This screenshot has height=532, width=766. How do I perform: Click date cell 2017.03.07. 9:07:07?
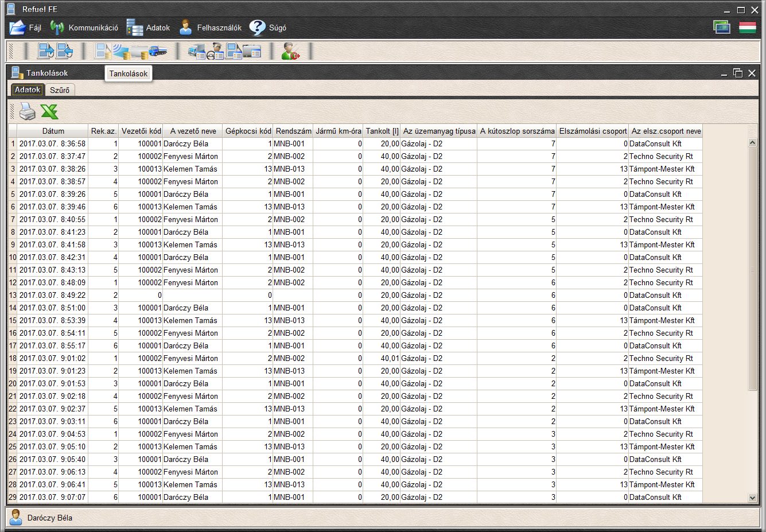(x=53, y=497)
